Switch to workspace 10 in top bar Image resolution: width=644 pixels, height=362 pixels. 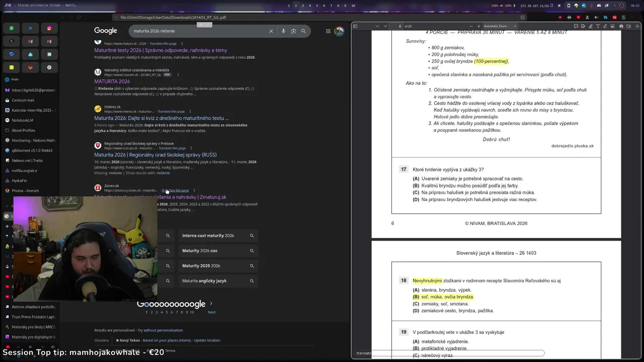click(x=353, y=6)
